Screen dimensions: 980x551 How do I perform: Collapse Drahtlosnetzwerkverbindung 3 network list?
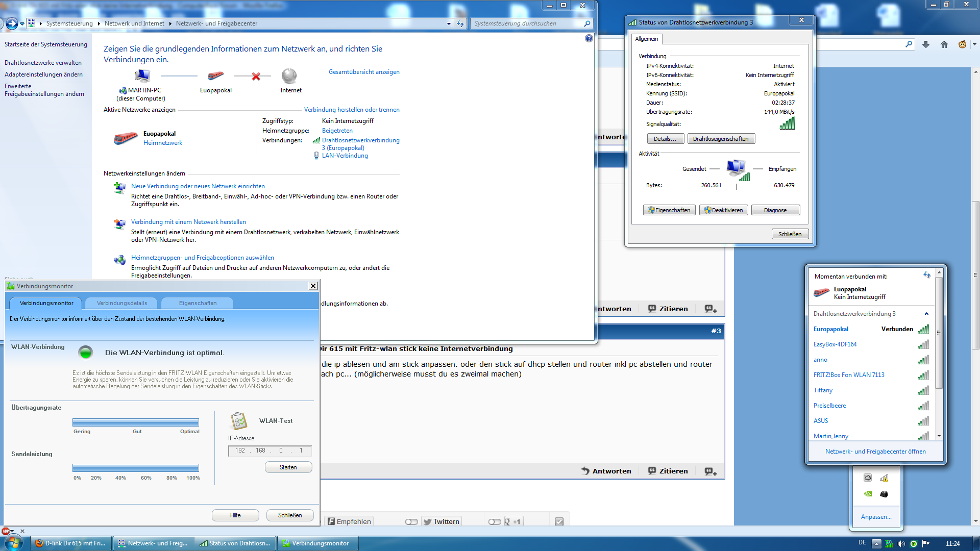pos(926,314)
